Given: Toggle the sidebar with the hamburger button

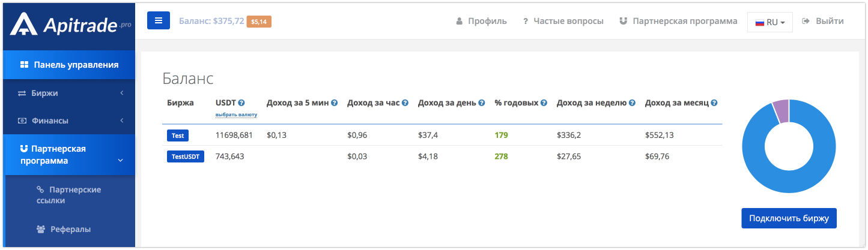Looking at the screenshot, I should (x=159, y=21).
